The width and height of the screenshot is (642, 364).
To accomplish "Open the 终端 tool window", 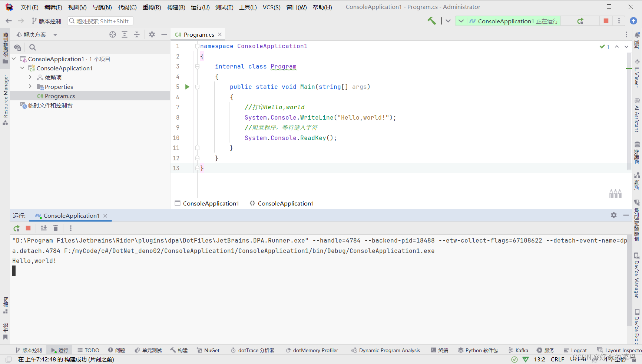I will (x=440, y=350).
